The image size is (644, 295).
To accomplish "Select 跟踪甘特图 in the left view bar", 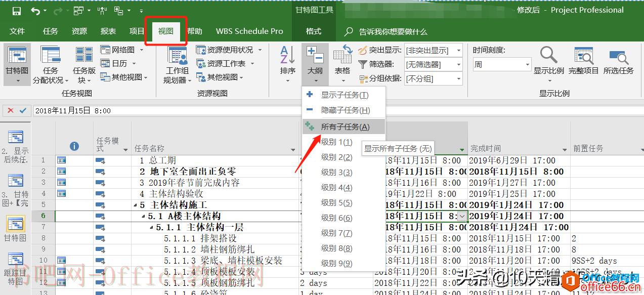I will (x=16, y=269).
